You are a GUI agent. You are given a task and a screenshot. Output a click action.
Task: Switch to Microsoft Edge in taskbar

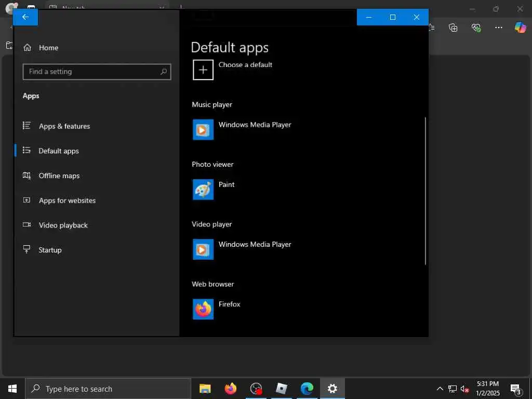tap(307, 389)
